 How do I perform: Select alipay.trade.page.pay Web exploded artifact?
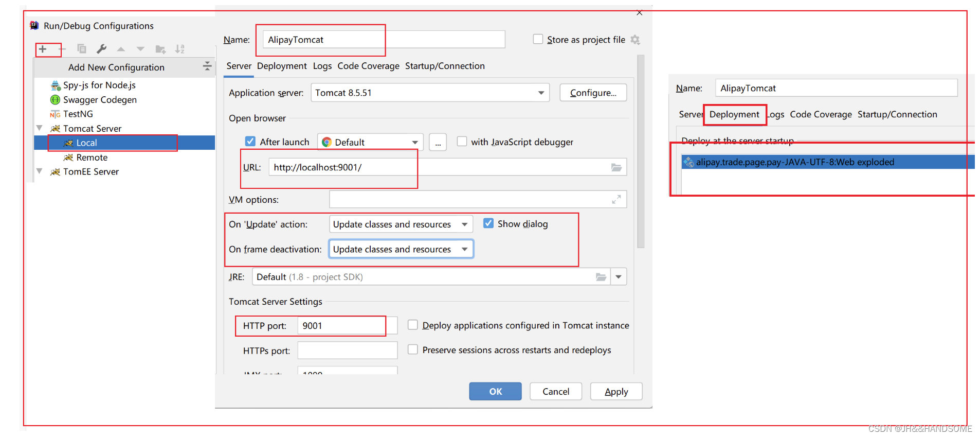(828, 162)
